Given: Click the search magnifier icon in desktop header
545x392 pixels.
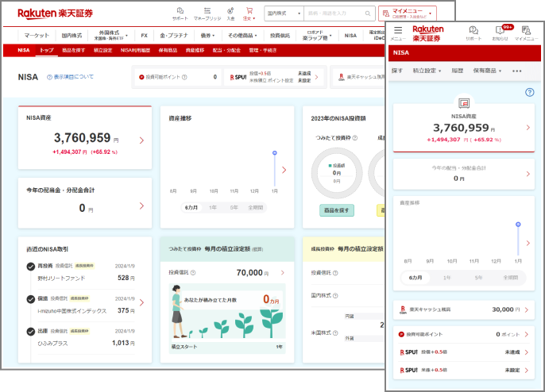Looking at the screenshot, I should coord(368,13).
